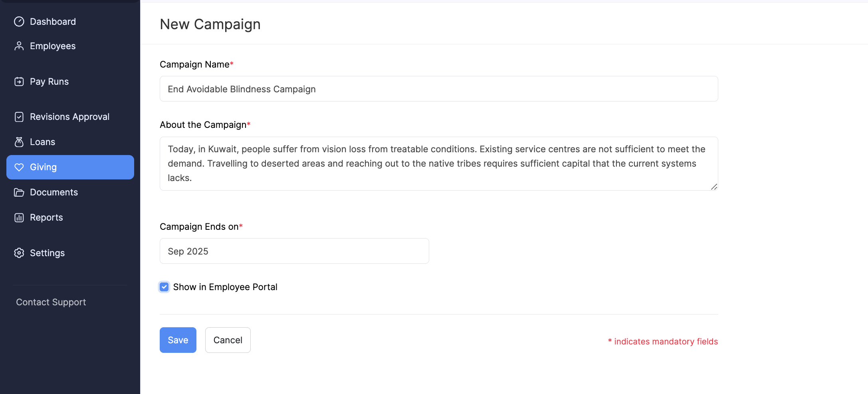Image resolution: width=868 pixels, height=394 pixels.
Task: Cancel the new campaign form
Action: 228,340
